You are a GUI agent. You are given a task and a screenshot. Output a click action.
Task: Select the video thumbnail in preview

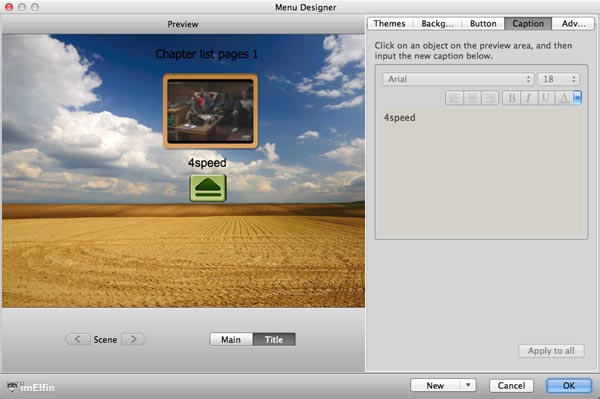pyautogui.click(x=210, y=111)
